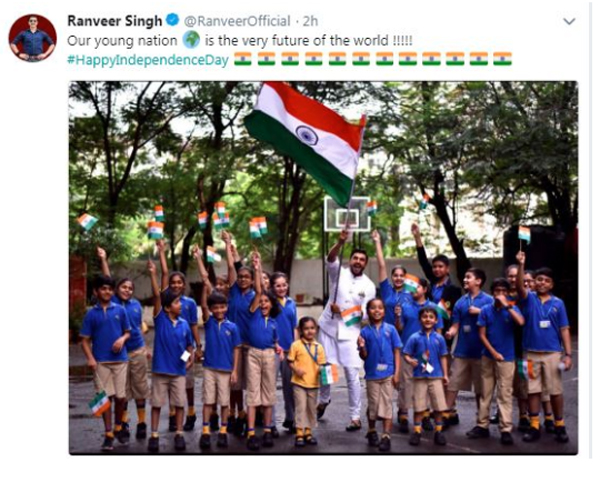Open the 2h timestamp permalink
The height and width of the screenshot is (482, 600).
310,21
